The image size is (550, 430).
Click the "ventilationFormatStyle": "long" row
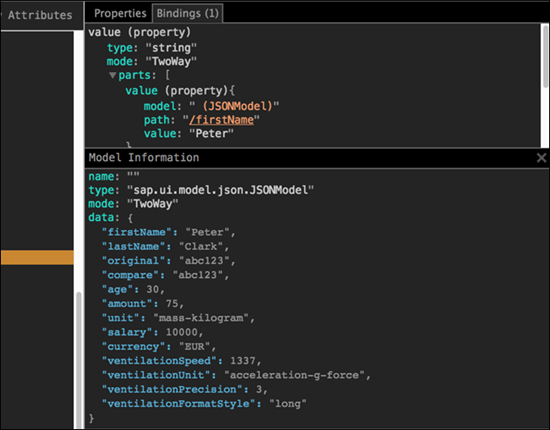tap(204, 404)
